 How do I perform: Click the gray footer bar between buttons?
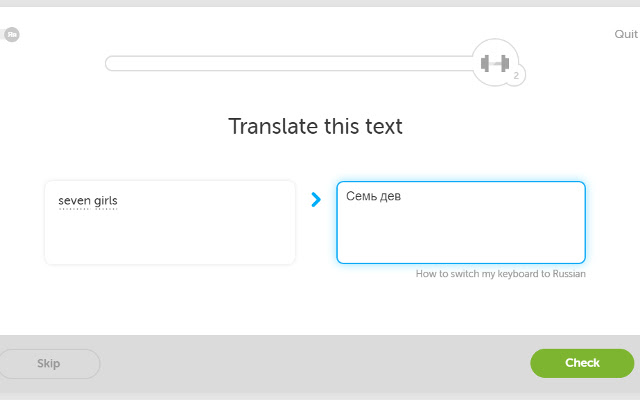(314, 363)
